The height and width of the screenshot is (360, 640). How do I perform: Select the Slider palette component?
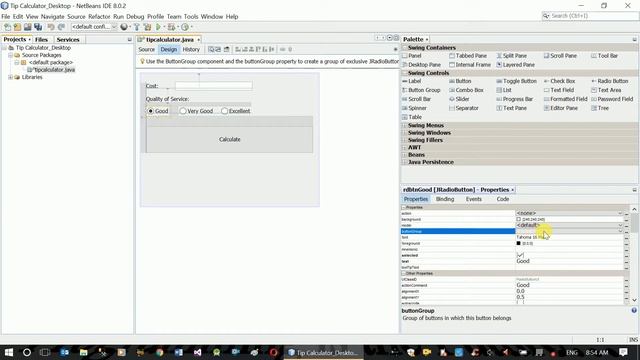pos(459,99)
